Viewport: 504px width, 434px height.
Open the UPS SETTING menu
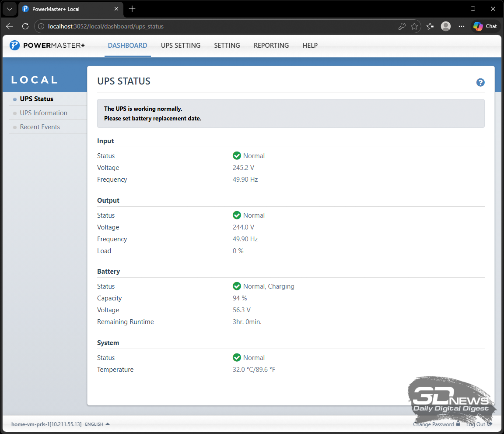click(x=181, y=46)
